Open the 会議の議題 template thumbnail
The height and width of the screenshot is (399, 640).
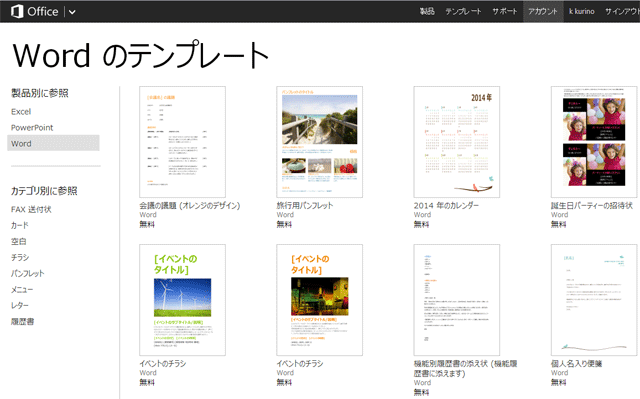coord(182,142)
